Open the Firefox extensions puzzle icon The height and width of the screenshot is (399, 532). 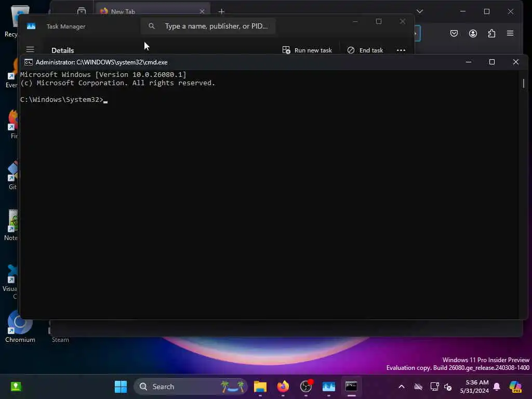coord(491,33)
